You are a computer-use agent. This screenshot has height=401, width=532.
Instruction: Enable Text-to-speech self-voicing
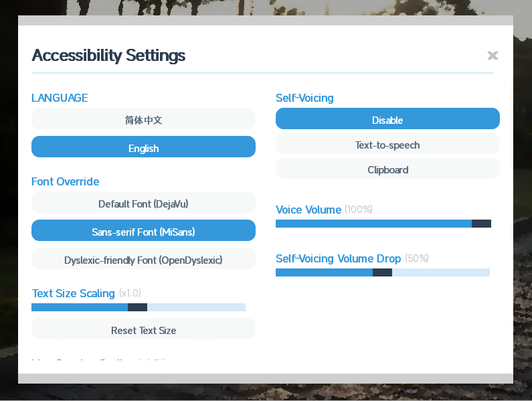pyautogui.click(x=387, y=145)
